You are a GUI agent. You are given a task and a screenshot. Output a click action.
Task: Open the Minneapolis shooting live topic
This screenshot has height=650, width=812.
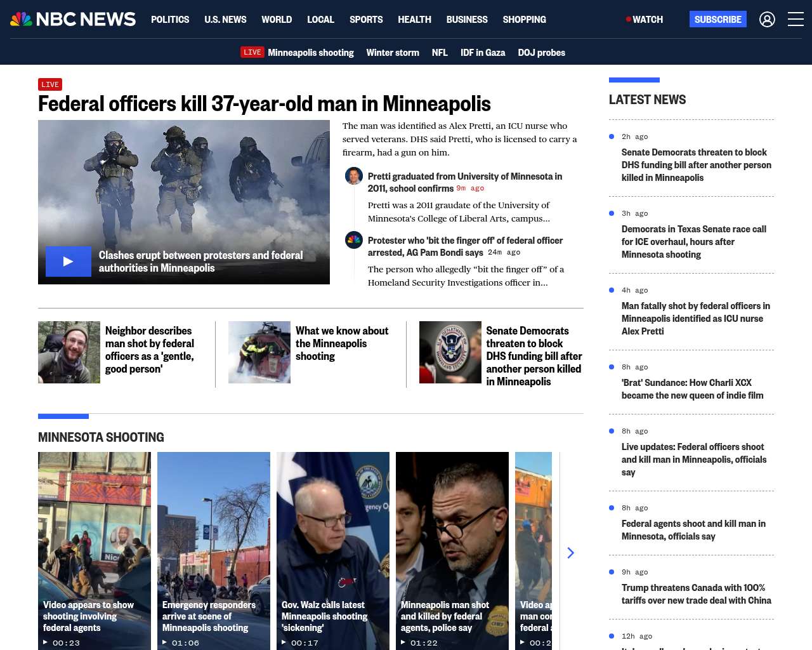coord(310,52)
